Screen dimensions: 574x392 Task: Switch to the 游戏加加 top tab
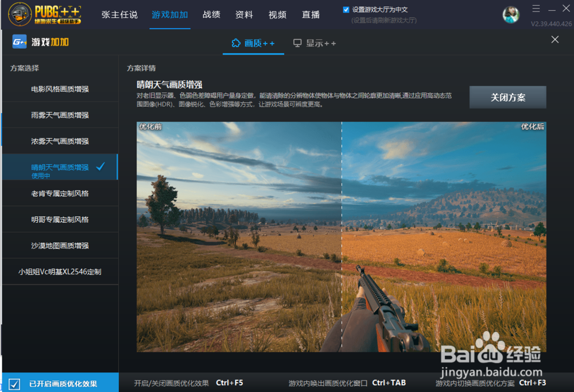click(x=170, y=15)
